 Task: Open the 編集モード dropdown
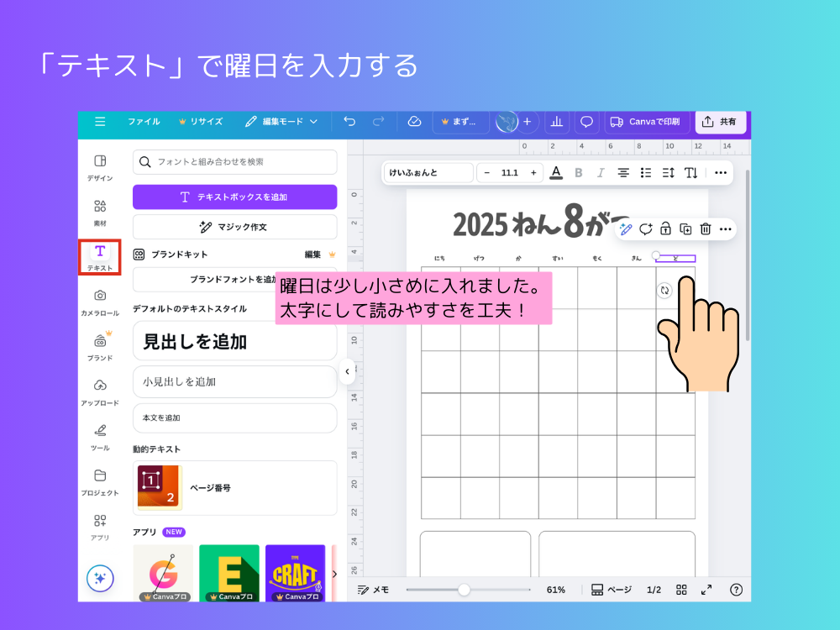tap(281, 121)
